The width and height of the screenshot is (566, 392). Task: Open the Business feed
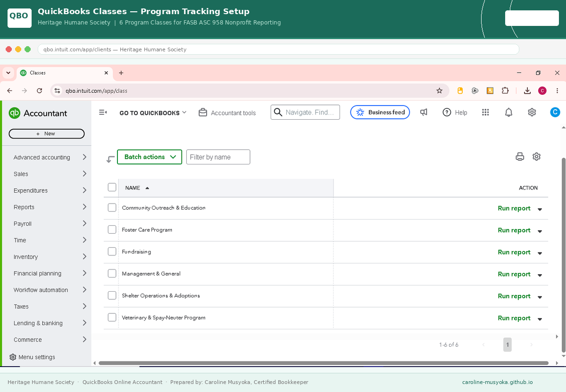click(380, 112)
